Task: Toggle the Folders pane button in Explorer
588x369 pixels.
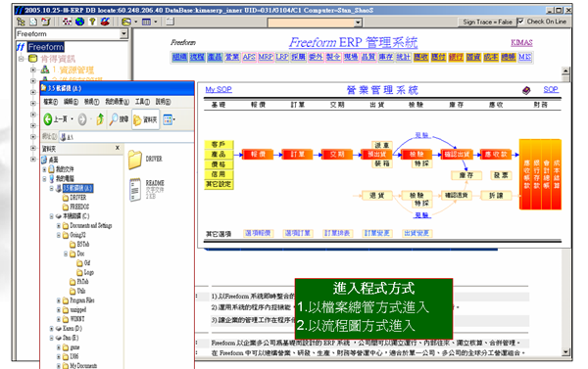Action: pyautogui.click(x=145, y=119)
